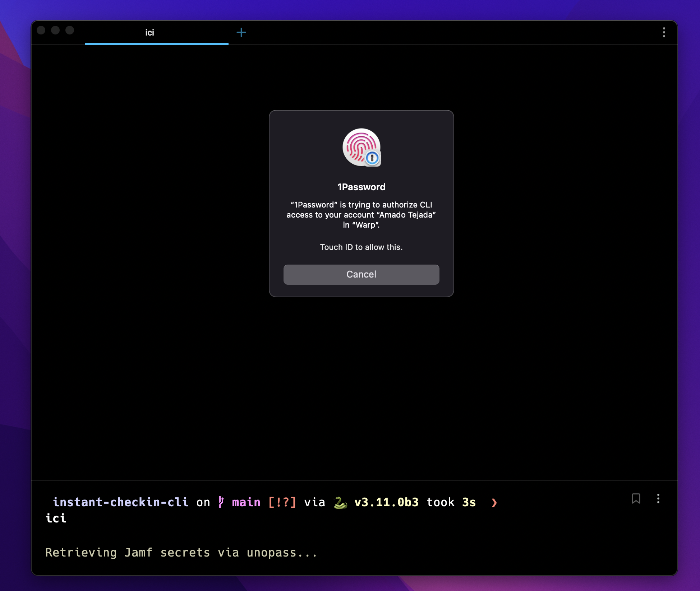Click the small 1Password badge icon
700x591 pixels.
(x=372, y=158)
